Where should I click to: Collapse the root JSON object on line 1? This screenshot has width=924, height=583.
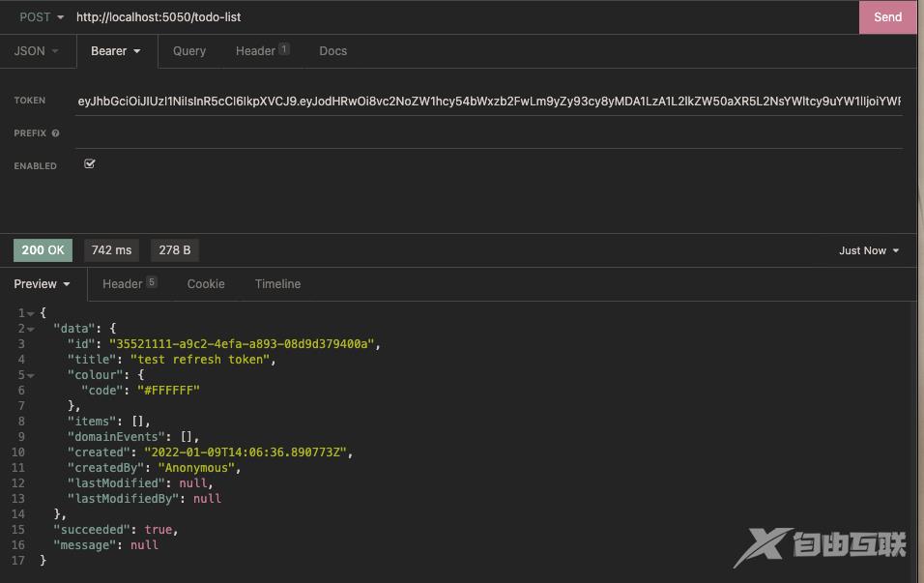point(31,313)
